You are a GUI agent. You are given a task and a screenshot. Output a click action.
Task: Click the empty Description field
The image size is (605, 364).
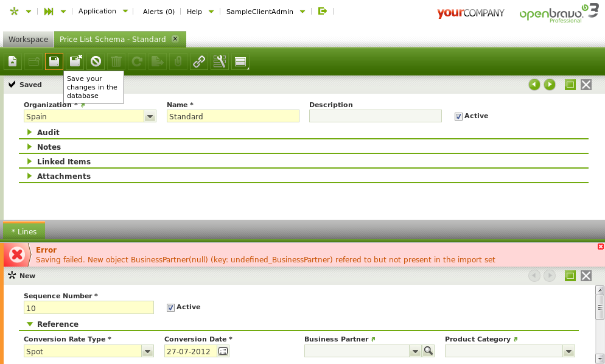click(376, 116)
